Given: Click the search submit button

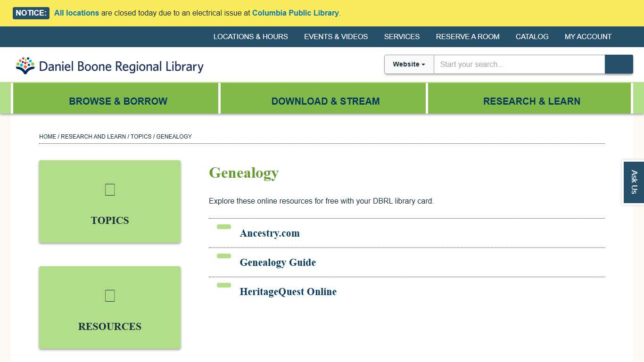Looking at the screenshot, I should coord(619,64).
